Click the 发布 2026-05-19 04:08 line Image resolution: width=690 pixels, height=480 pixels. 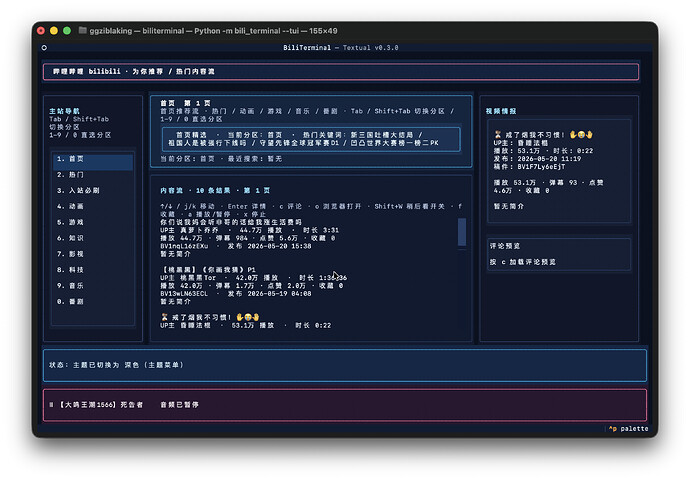click(269, 293)
